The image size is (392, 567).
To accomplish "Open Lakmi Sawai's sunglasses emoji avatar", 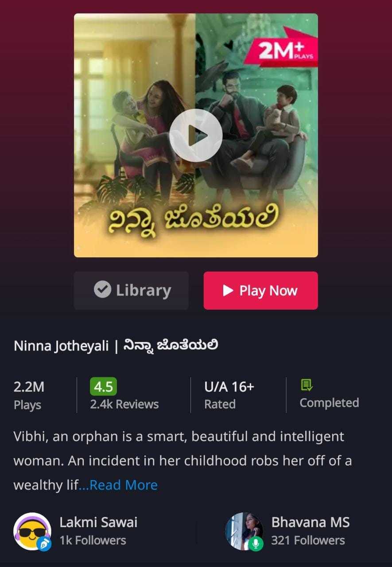I will (32, 531).
